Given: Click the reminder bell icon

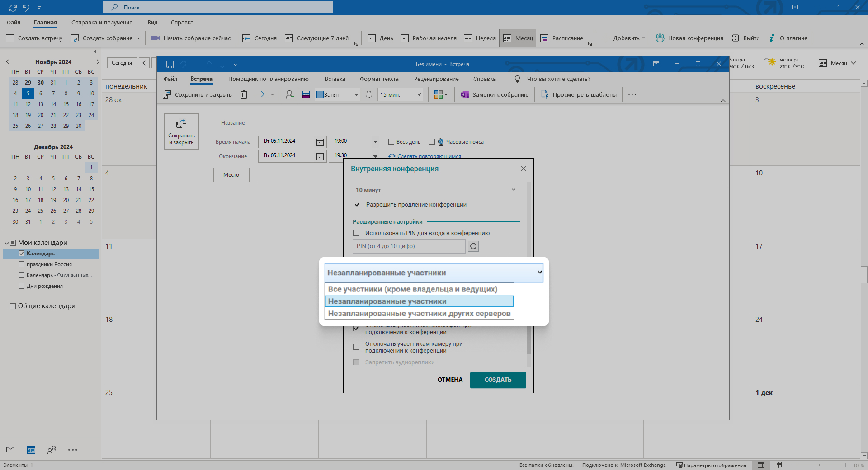Looking at the screenshot, I should (369, 94).
